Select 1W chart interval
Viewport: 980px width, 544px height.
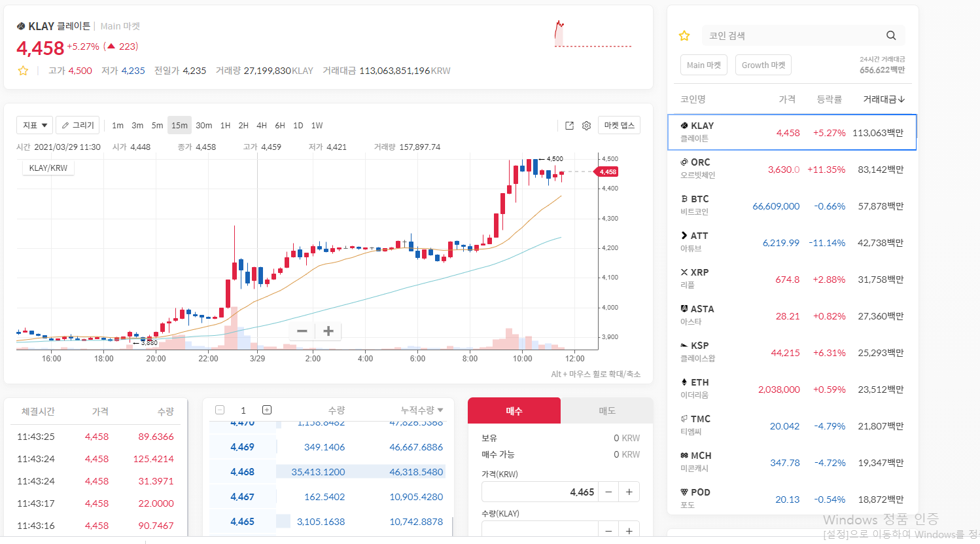(x=317, y=126)
